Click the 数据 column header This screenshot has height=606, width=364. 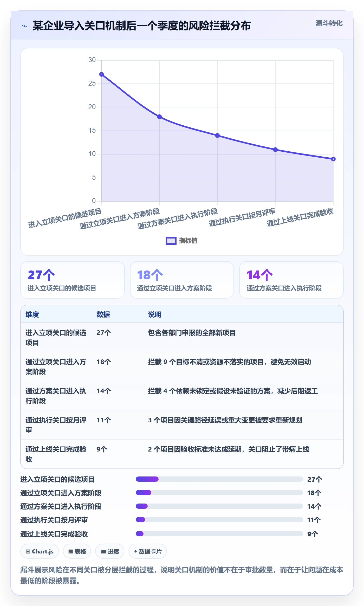[103, 314]
